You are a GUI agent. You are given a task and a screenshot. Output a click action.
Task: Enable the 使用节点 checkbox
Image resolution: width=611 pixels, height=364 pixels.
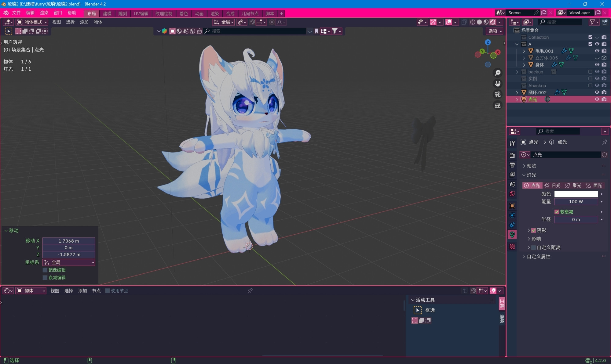coord(108,291)
